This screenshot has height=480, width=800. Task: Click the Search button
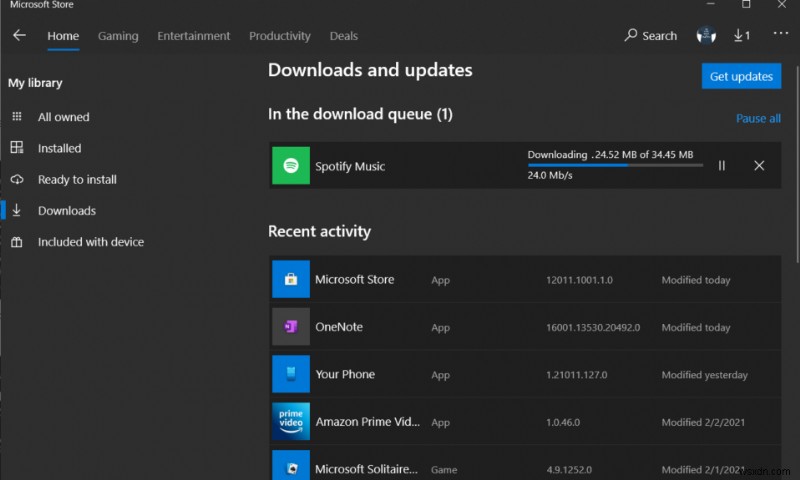(651, 35)
